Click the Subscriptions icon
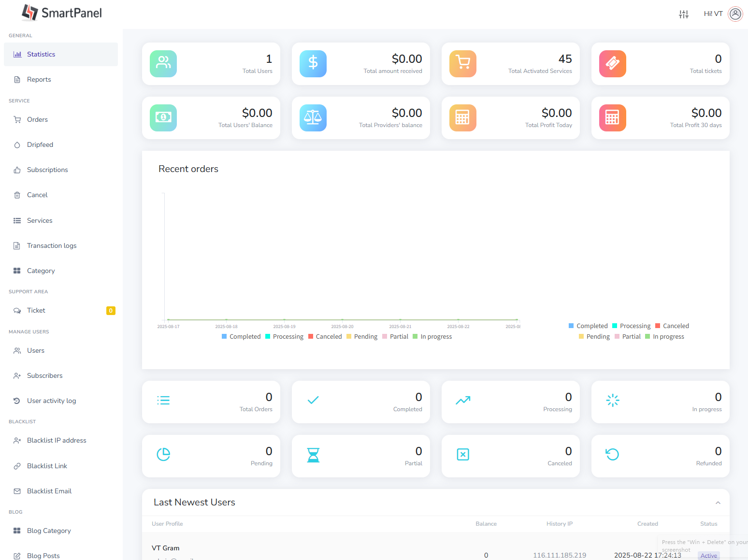Screen dimensions: 748x560 click(x=17, y=170)
